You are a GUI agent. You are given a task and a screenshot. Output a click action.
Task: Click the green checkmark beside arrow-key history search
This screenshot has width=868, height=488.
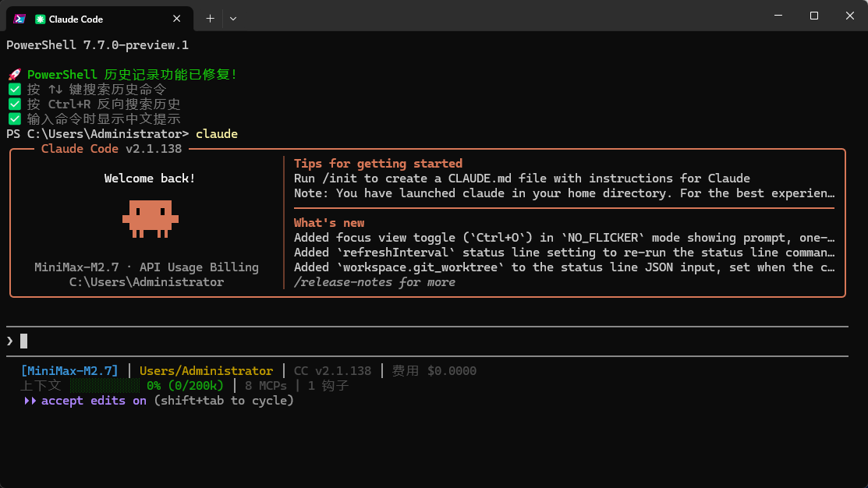[15, 90]
